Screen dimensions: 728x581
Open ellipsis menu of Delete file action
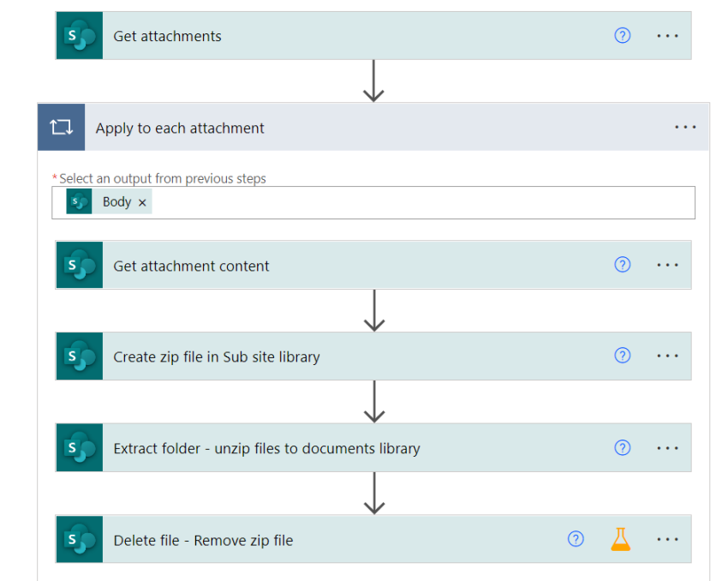coord(667,540)
